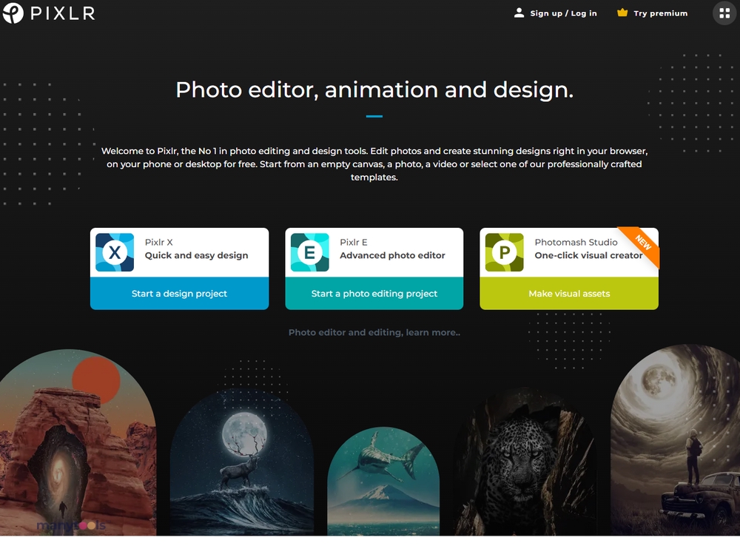
Task: Click the premium crown icon
Action: point(622,13)
